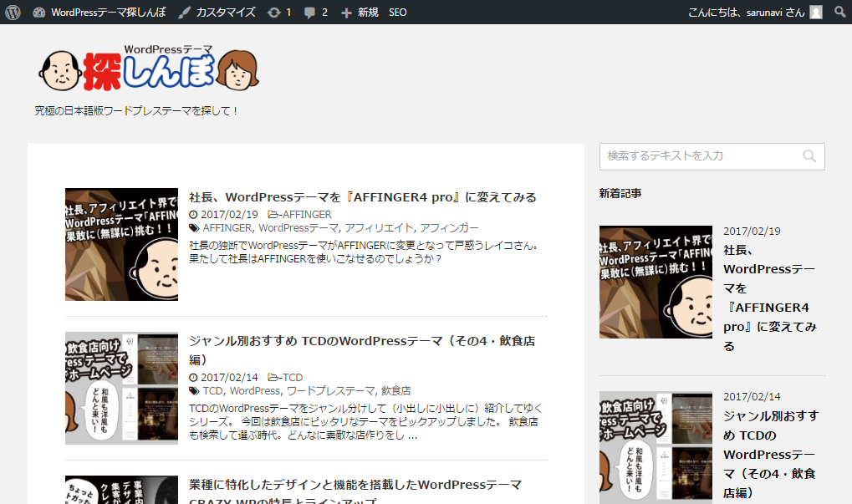Click the sarunavi user avatar

tap(816, 12)
